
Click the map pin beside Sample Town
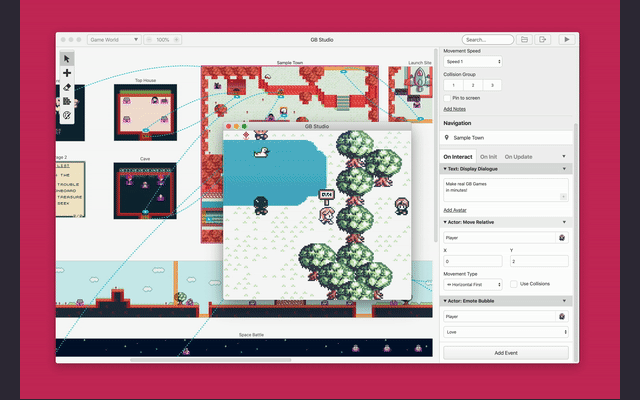point(447,138)
